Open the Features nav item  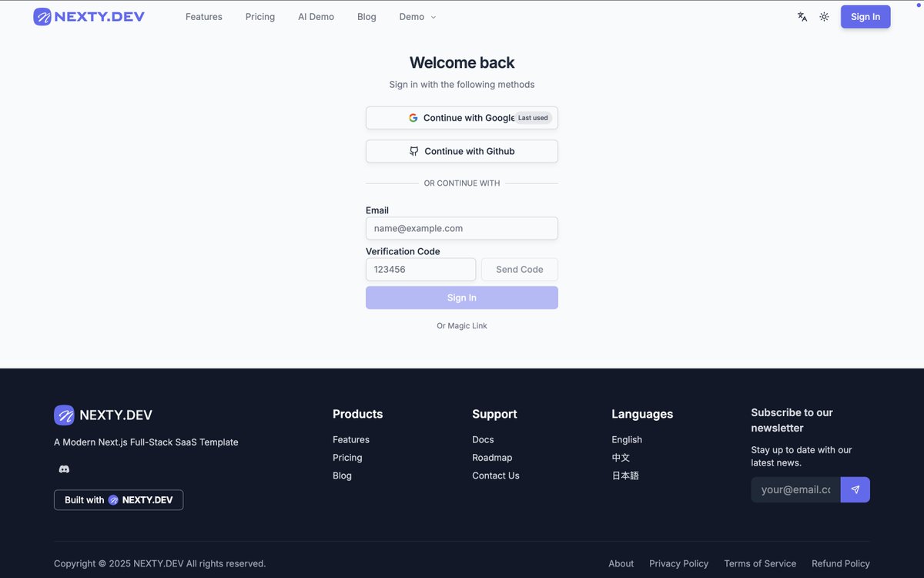coord(204,16)
